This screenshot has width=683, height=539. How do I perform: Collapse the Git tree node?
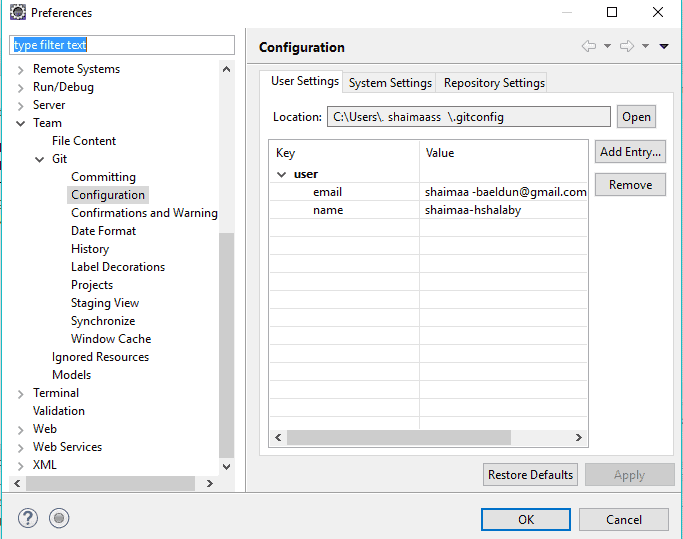click(x=40, y=159)
